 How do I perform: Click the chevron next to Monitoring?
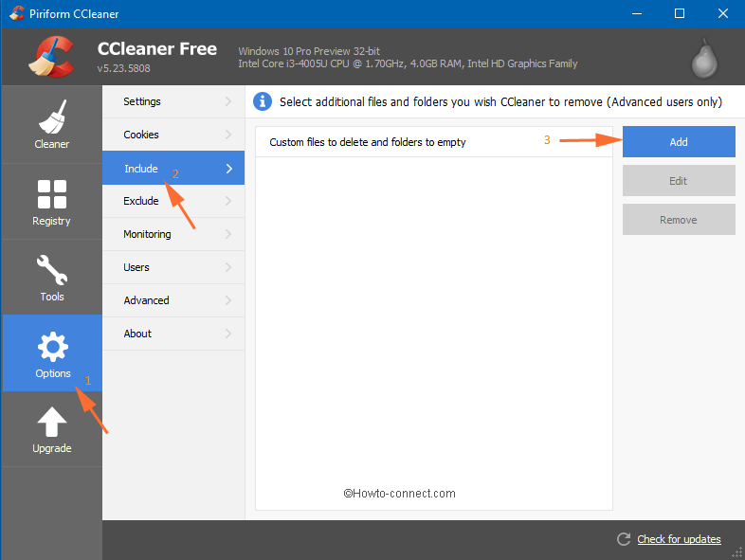[228, 234]
